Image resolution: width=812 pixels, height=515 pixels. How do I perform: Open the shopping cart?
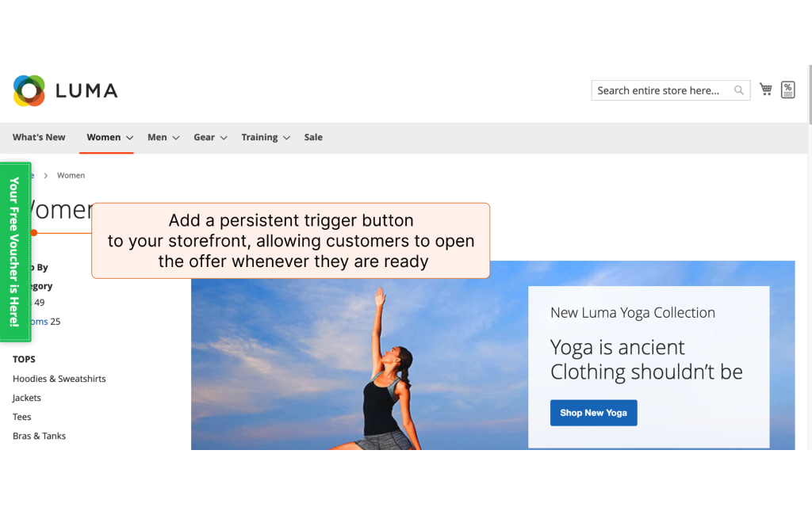766,90
